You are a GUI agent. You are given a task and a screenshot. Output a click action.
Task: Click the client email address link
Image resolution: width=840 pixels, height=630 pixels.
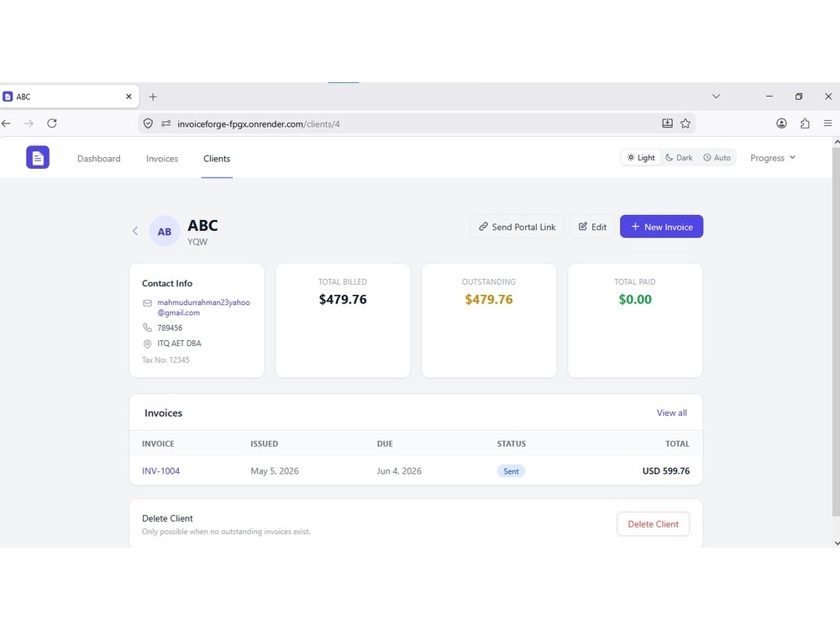pyautogui.click(x=203, y=307)
